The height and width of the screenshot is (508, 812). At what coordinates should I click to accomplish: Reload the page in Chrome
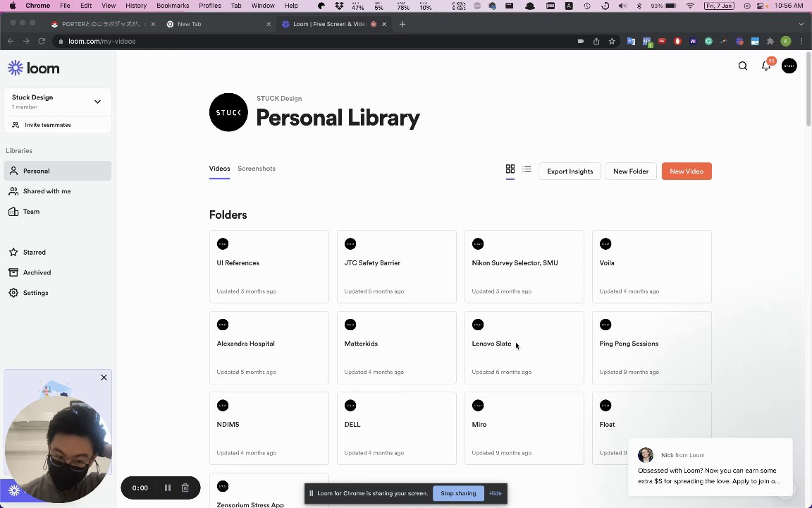pos(42,41)
